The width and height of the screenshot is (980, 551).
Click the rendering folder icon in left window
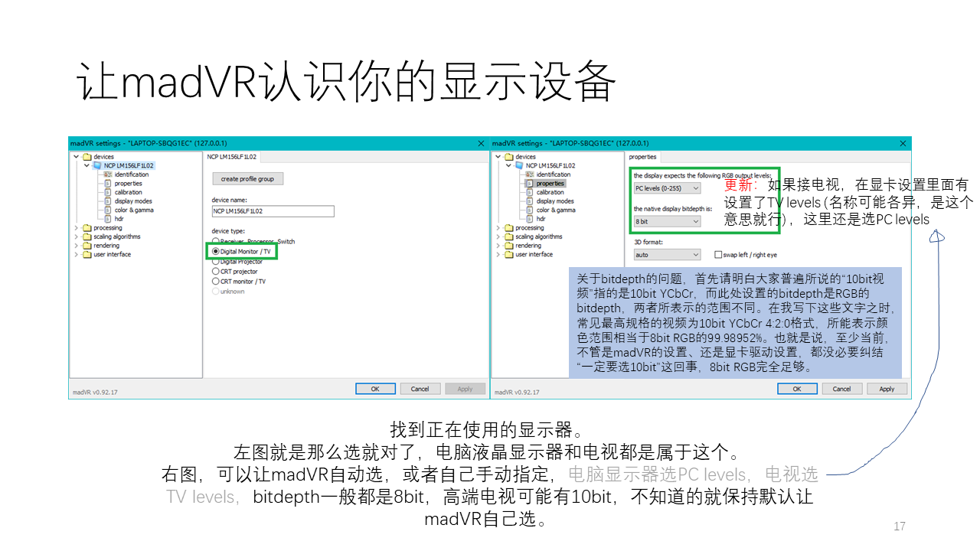point(87,246)
